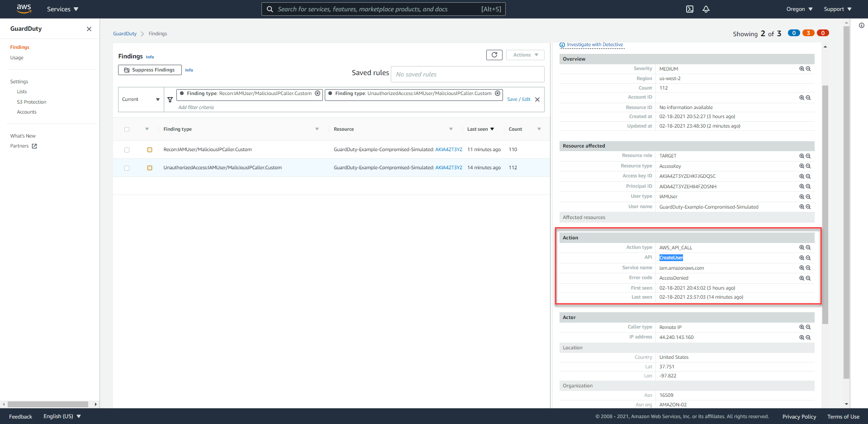Click the Save / Edit filter link

tap(519, 100)
